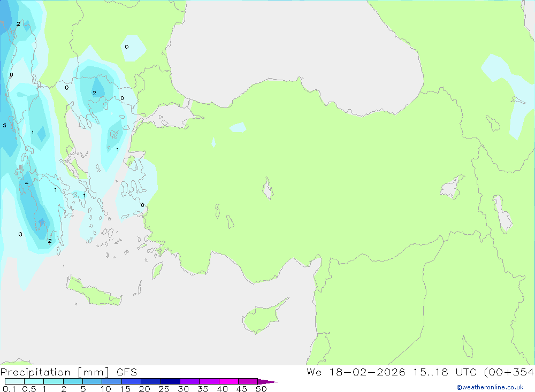Select the 20–25 mm dark blue legend swatch
535x392 pixels.
point(150,381)
